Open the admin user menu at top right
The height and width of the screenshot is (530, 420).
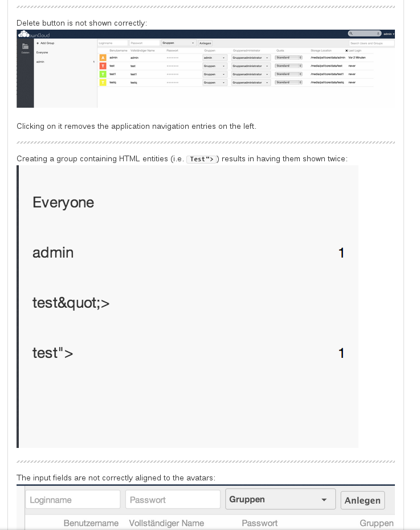[x=389, y=34]
